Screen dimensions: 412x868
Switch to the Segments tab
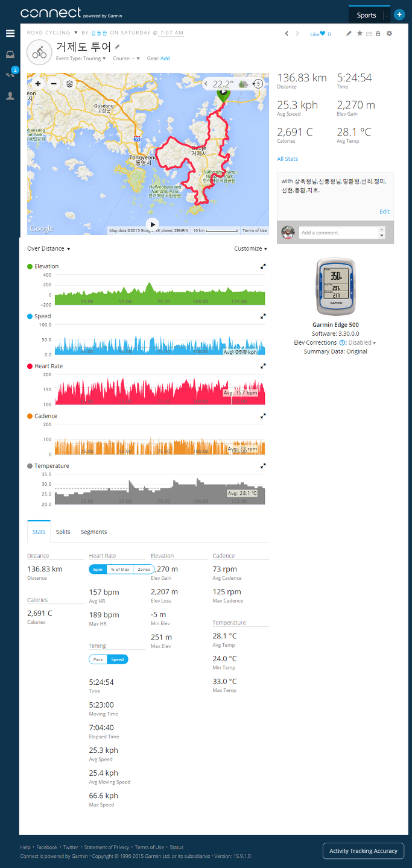point(93,532)
